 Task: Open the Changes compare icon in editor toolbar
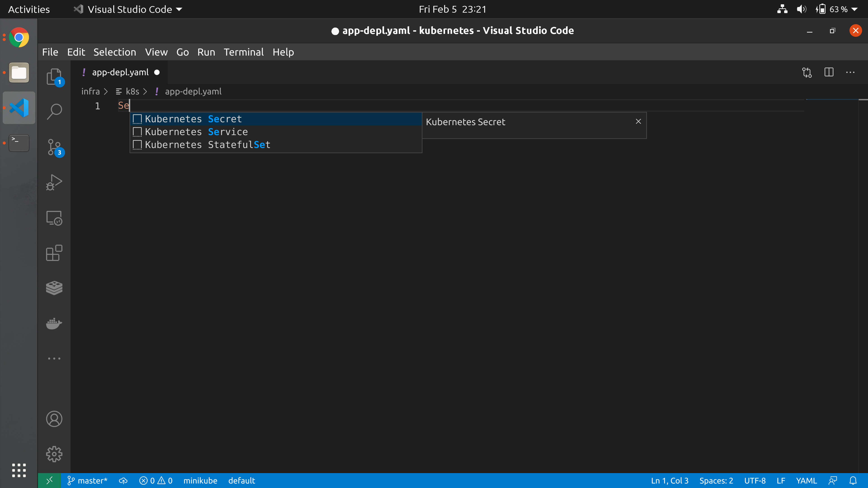(x=807, y=72)
